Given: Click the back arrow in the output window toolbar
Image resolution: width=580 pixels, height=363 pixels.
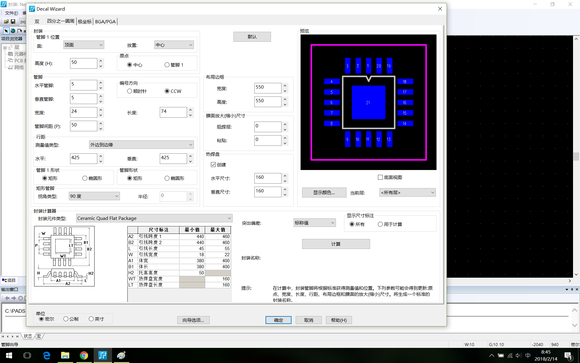Looking at the screenshot, I should tap(7, 298).
